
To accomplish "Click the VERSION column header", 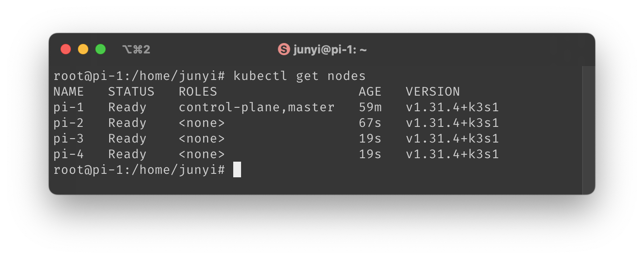I will 433,92.
